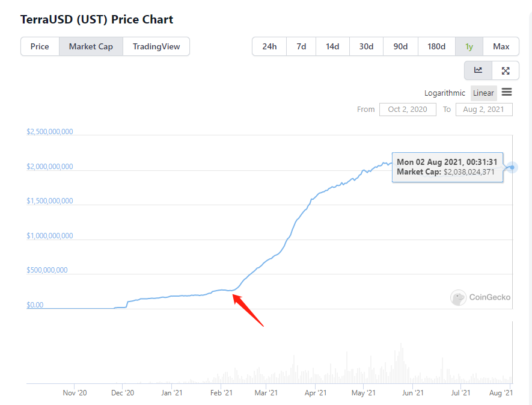This screenshot has height=405, width=532.
Task: Open fullscreen chart expand icon
Action: tap(506, 70)
